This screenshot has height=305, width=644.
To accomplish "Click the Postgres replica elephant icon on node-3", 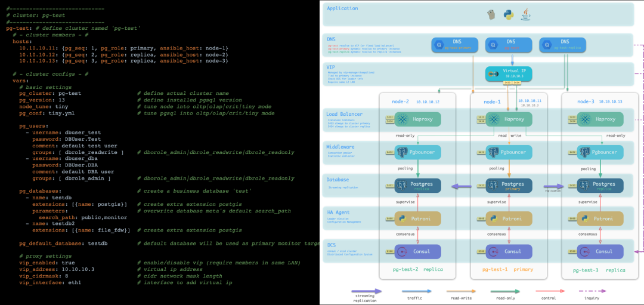I will coord(584,186).
